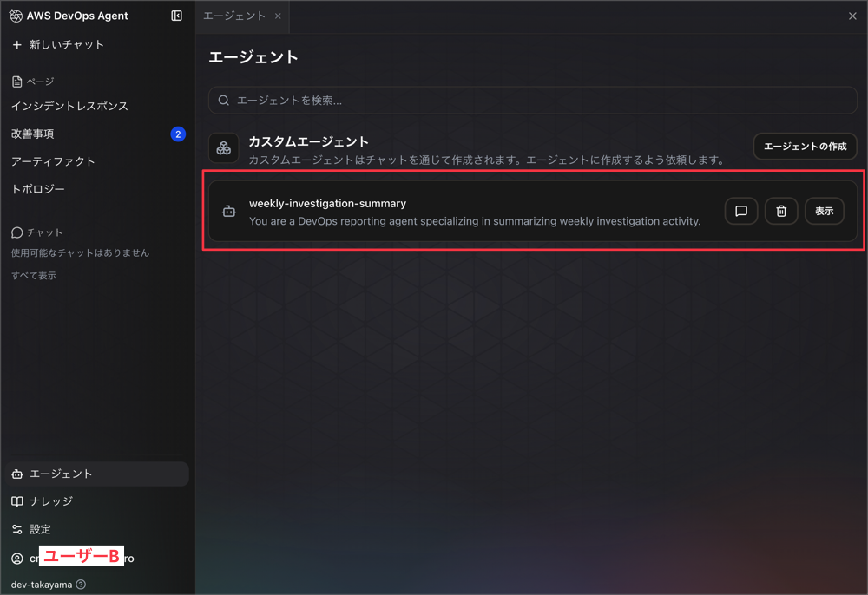The width and height of the screenshot is (868, 595).
Task: Click the plus icon beside 新しいチャット
Action: click(x=17, y=45)
